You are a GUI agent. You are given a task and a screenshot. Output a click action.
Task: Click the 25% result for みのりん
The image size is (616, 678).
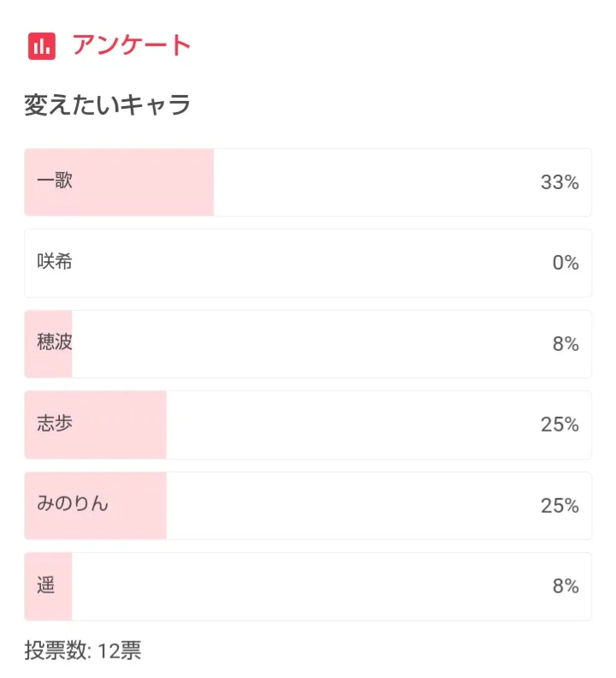click(560, 506)
